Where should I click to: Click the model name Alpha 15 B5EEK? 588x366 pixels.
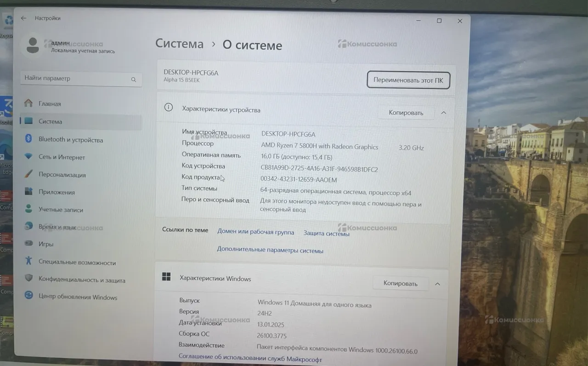(x=182, y=80)
